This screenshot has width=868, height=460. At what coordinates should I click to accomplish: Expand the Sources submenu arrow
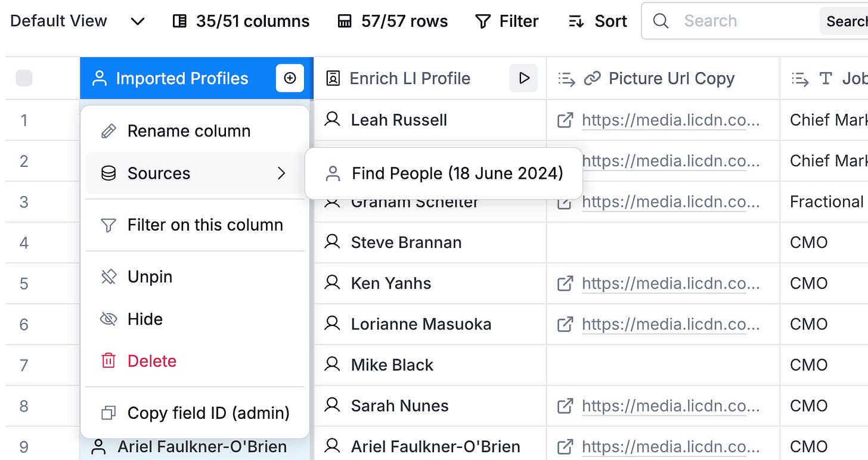282,173
